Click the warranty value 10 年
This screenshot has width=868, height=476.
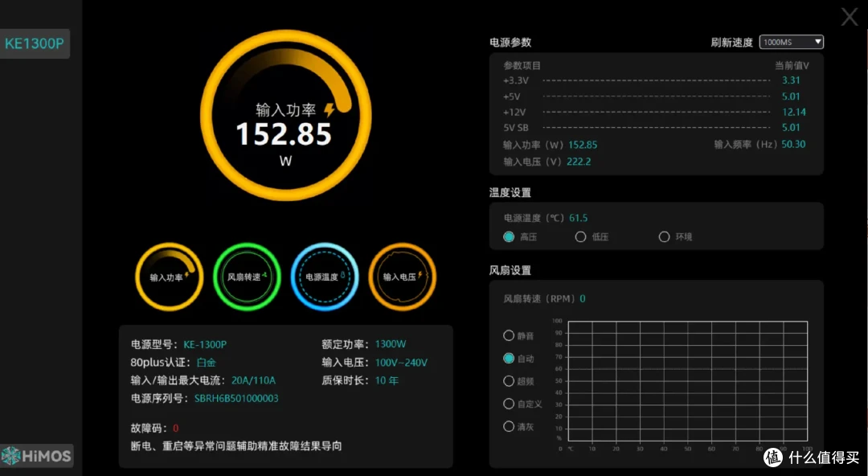point(387,380)
